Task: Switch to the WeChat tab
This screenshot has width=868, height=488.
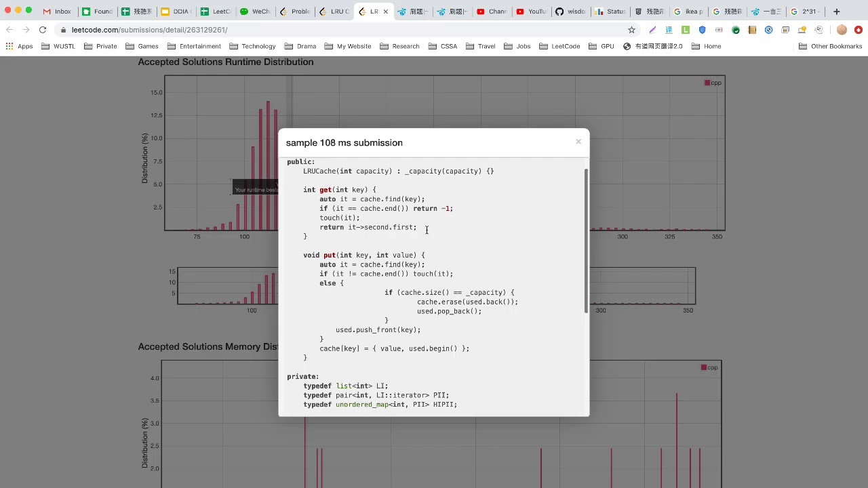Action: pyautogui.click(x=256, y=12)
